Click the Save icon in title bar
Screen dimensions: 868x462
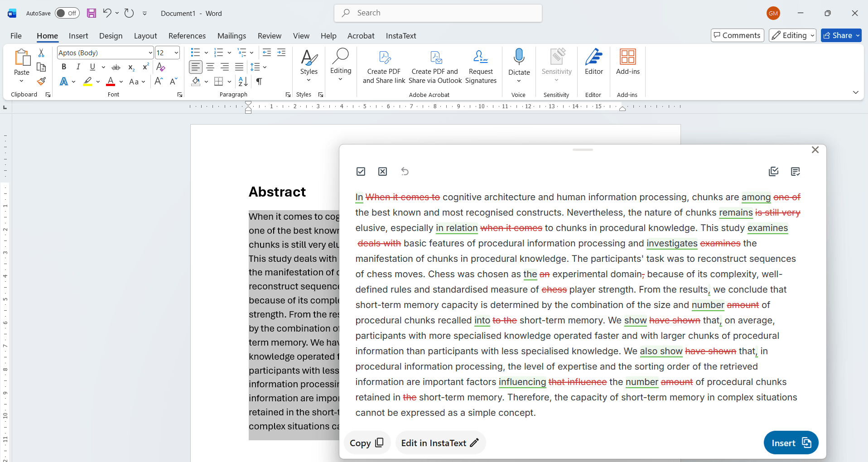pos(92,13)
